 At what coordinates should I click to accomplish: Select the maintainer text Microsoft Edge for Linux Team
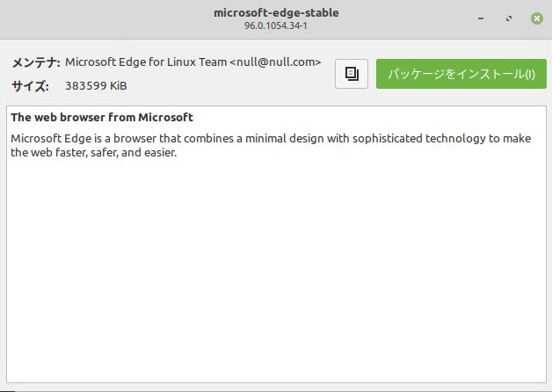146,62
